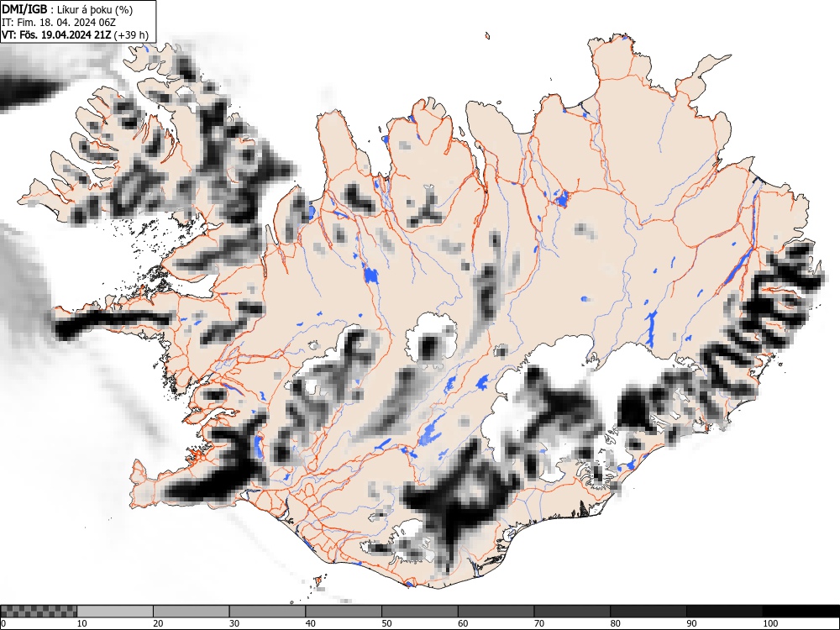Click the '20' tick label on the scale
The height and width of the screenshot is (630, 840).
[x=158, y=623]
